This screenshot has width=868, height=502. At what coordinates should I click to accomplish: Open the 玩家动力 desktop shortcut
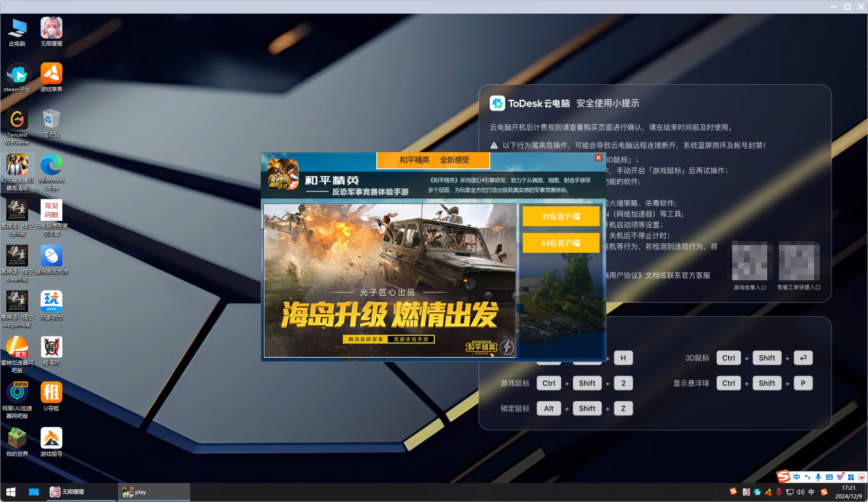(x=51, y=305)
